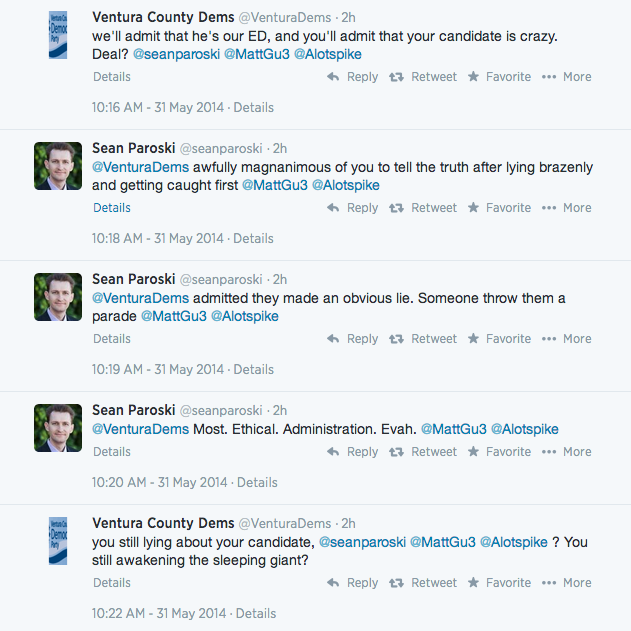Open Sean Paroski's avatar on the 10:18 AM tweet

coord(58,166)
